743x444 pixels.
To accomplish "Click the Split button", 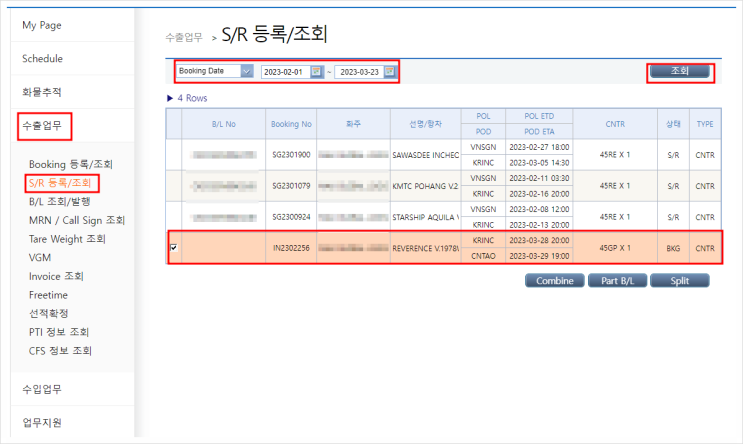I will tap(680, 281).
